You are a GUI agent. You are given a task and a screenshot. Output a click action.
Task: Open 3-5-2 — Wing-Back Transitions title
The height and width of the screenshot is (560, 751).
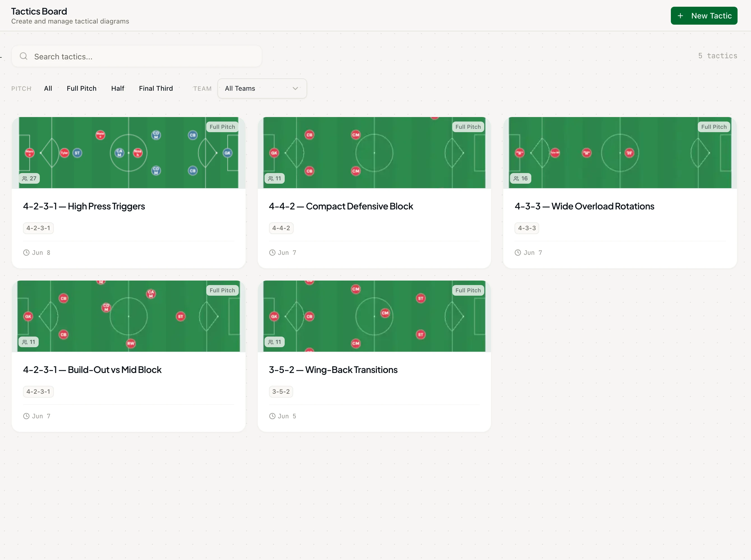pos(333,370)
